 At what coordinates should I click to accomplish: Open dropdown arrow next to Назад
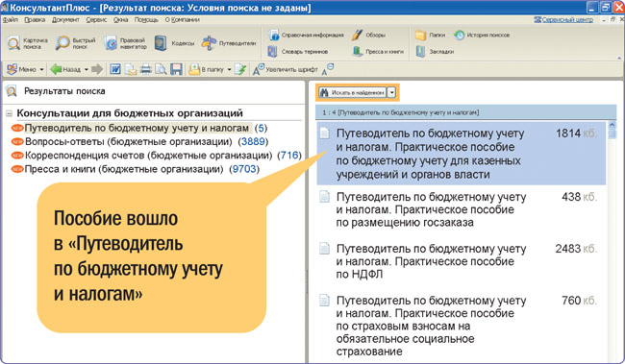click(87, 70)
